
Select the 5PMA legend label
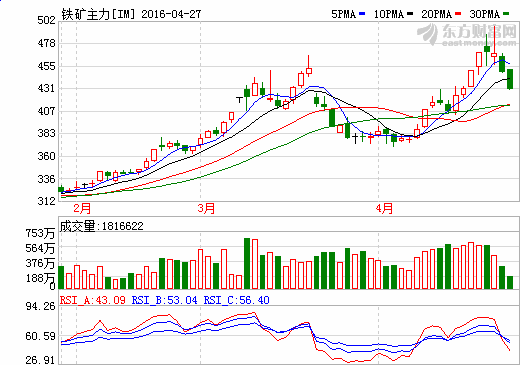pos(344,14)
